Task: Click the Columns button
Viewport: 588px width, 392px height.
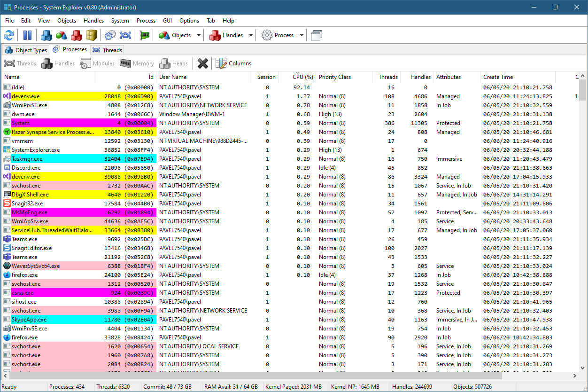Action: point(233,63)
